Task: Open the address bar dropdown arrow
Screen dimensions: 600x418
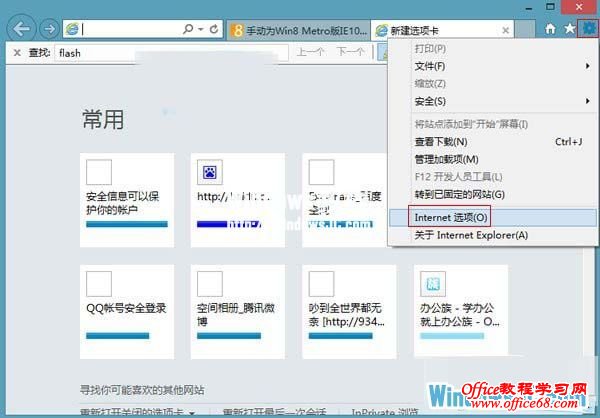Action: click(x=201, y=29)
